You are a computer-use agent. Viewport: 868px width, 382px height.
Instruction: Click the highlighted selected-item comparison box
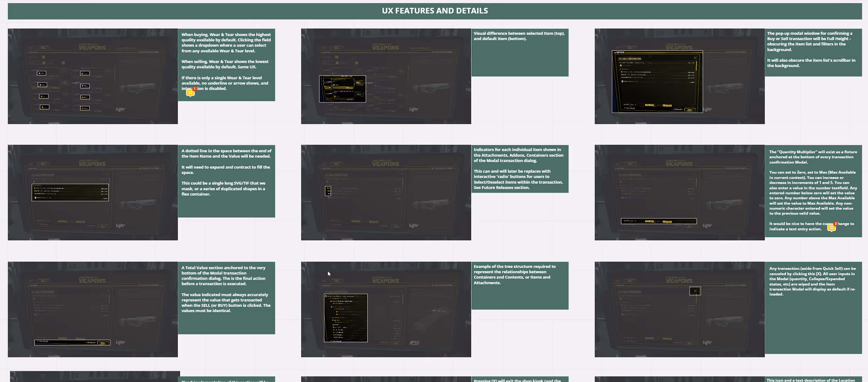tap(342, 89)
